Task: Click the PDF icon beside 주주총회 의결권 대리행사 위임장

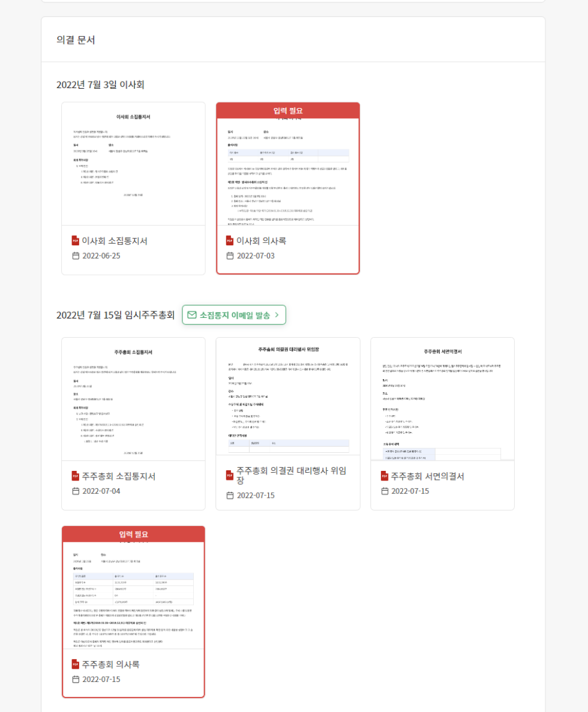Action: click(x=229, y=473)
